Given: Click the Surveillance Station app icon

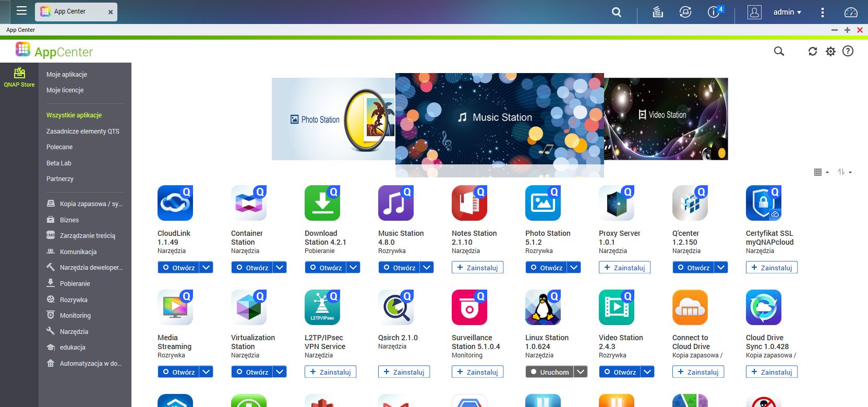Looking at the screenshot, I should click(x=469, y=307).
